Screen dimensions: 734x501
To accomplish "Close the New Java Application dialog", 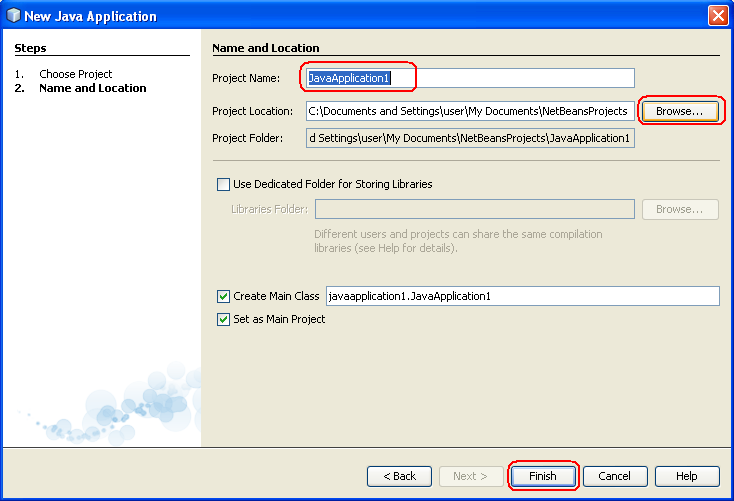I will tap(718, 15).
